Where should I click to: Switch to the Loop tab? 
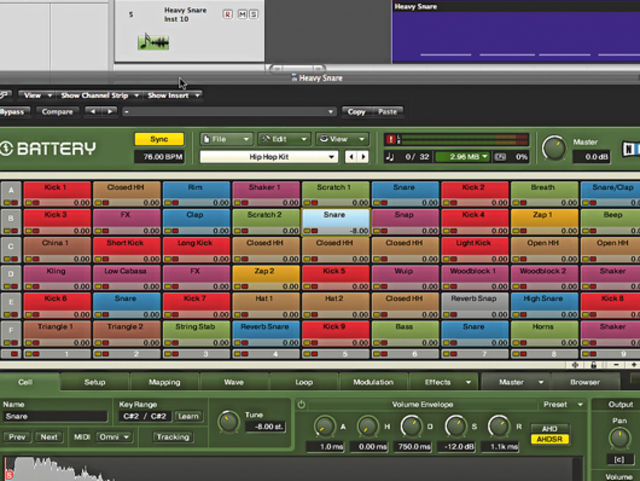click(x=304, y=382)
